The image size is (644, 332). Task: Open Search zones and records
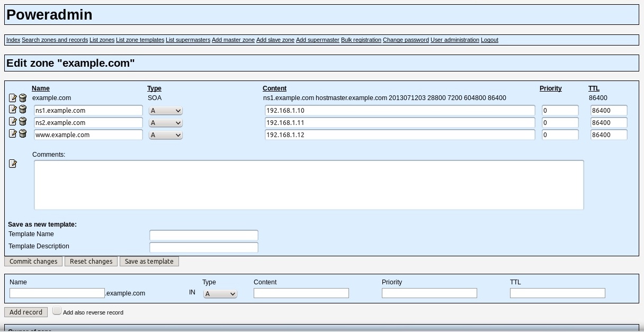point(55,40)
